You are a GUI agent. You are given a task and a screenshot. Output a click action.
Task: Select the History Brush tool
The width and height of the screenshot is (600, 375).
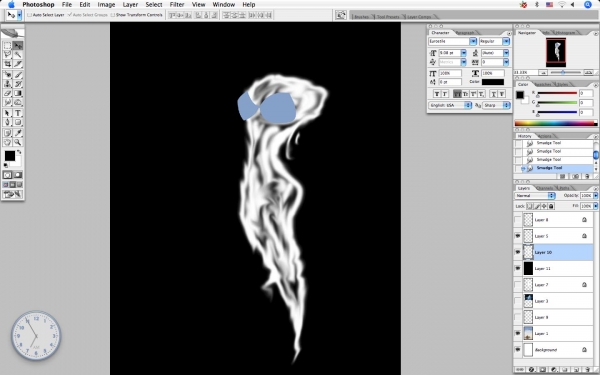point(18,84)
